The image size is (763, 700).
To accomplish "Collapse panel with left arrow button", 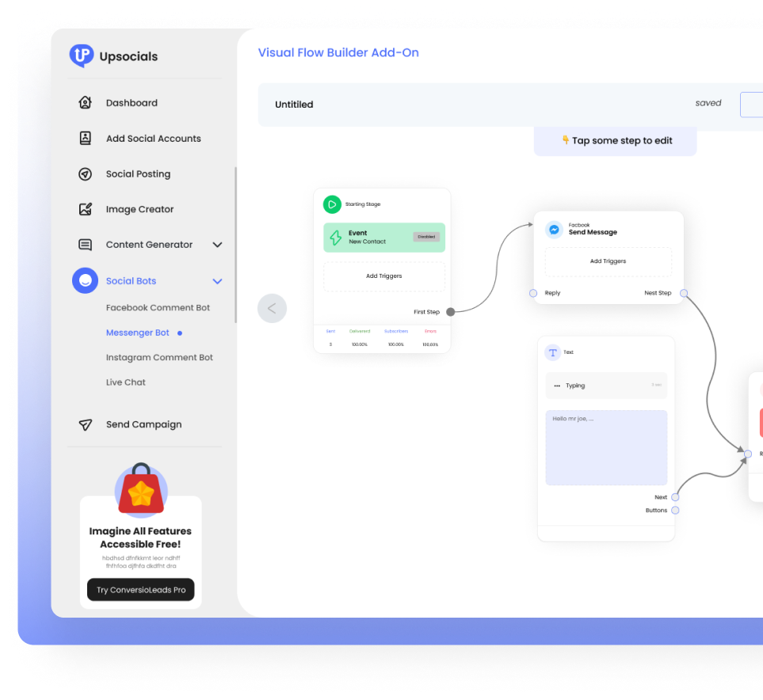I will pyautogui.click(x=272, y=308).
